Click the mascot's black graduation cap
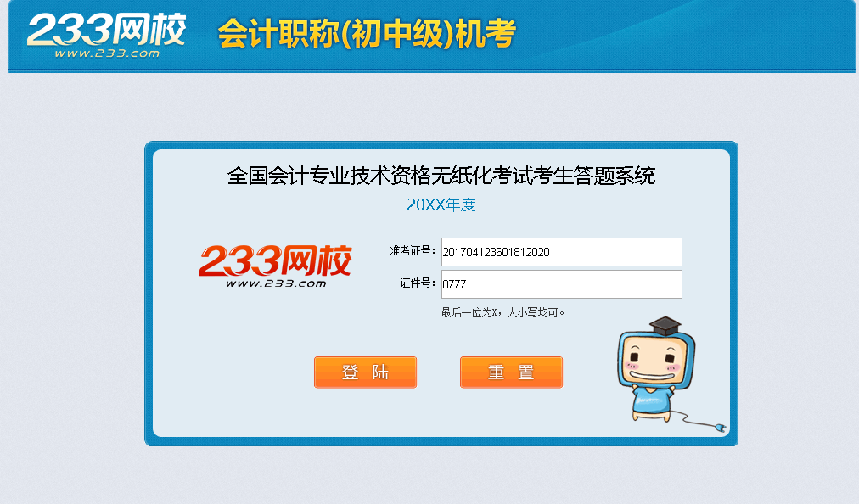 pos(665,326)
